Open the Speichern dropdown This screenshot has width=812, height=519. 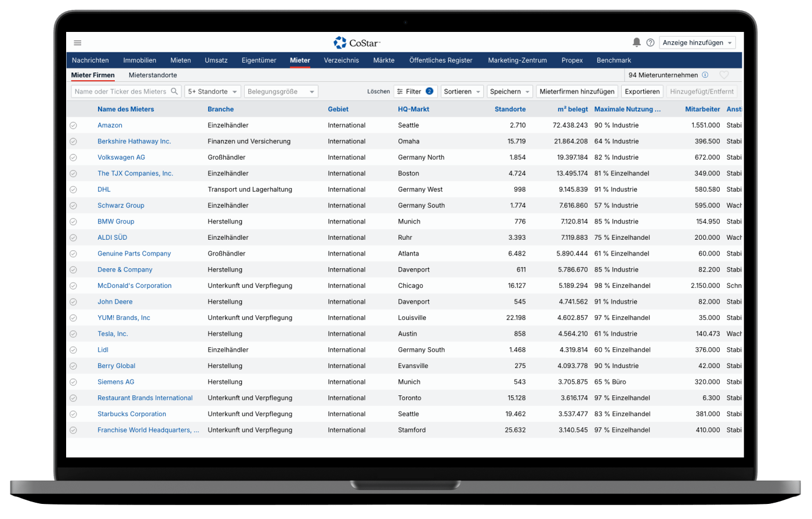509,92
